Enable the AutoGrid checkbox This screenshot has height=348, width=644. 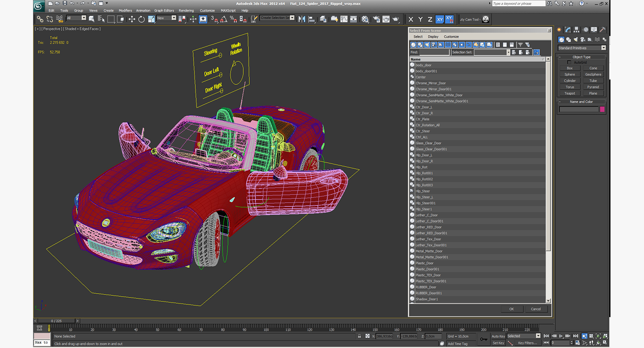tap(569, 62)
